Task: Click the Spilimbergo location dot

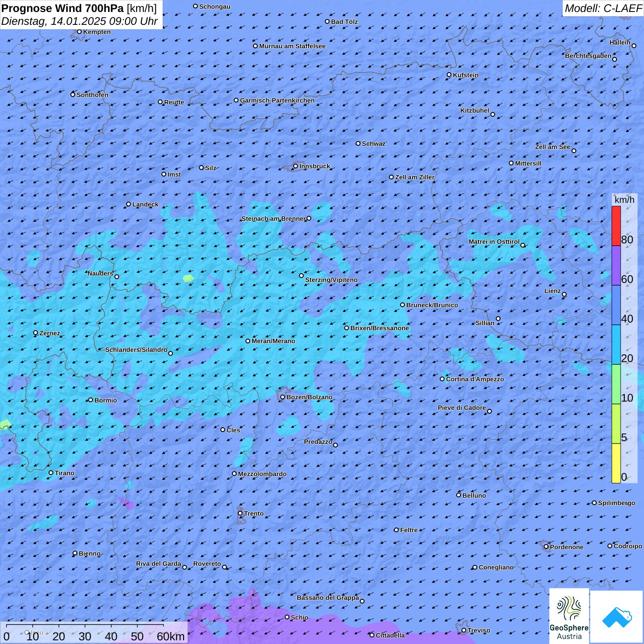Action: point(594,503)
